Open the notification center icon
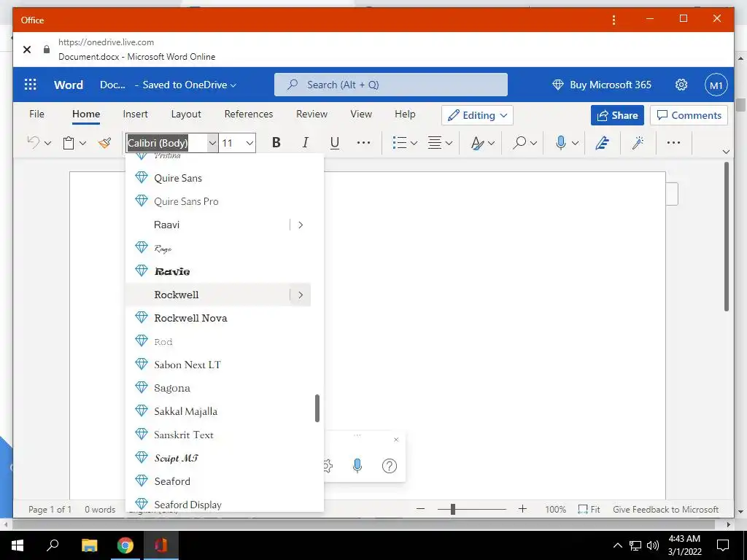The image size is (747, 560). 723,545
